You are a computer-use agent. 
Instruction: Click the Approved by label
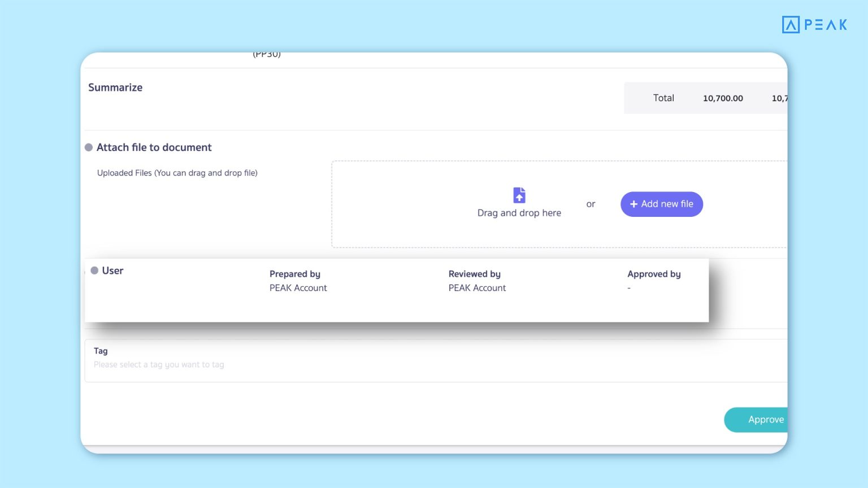(654, 274)
